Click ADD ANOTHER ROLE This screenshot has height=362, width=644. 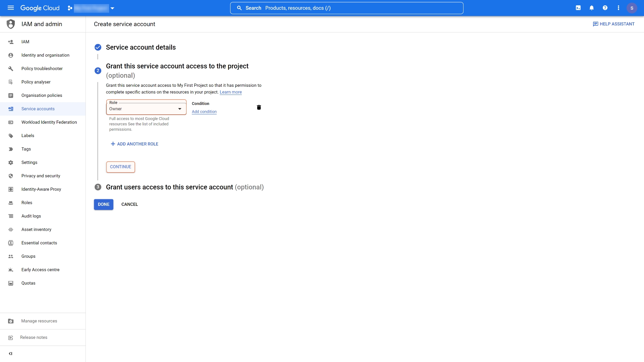[134, 144]
